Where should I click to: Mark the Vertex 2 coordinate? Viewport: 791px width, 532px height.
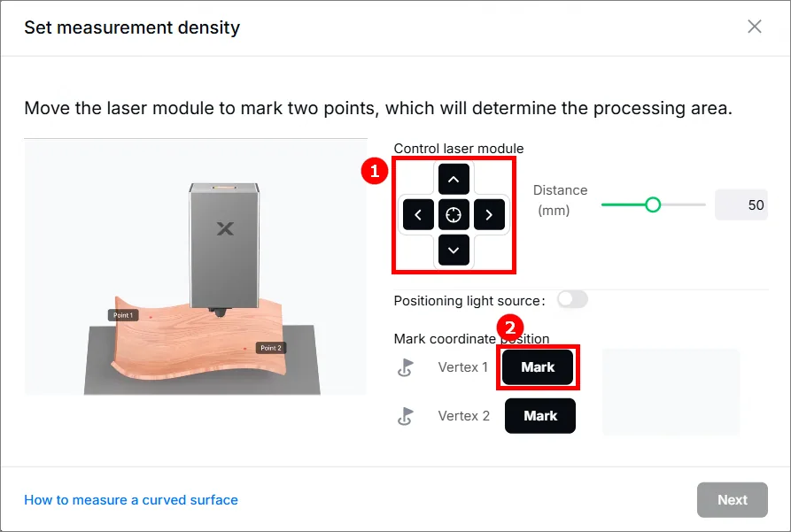click(539, 416)
